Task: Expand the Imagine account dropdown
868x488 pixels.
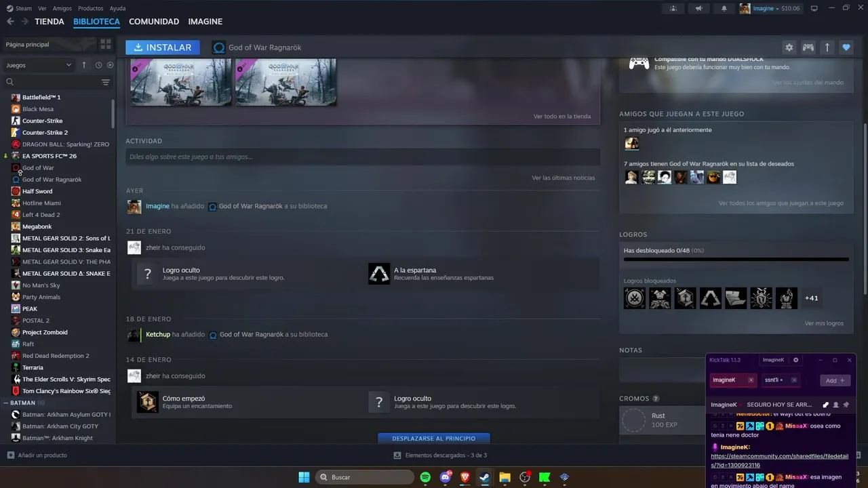Action: pos(766,8)
